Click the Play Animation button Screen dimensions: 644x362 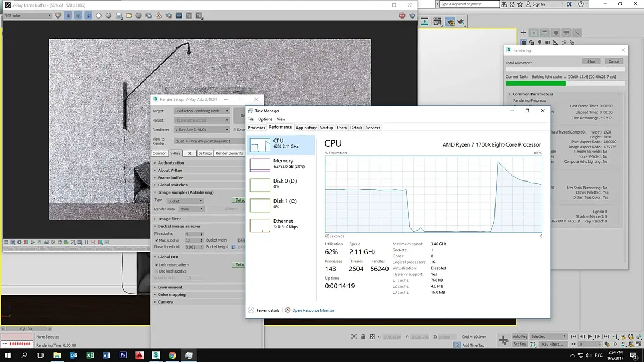[x=590, y=337]
